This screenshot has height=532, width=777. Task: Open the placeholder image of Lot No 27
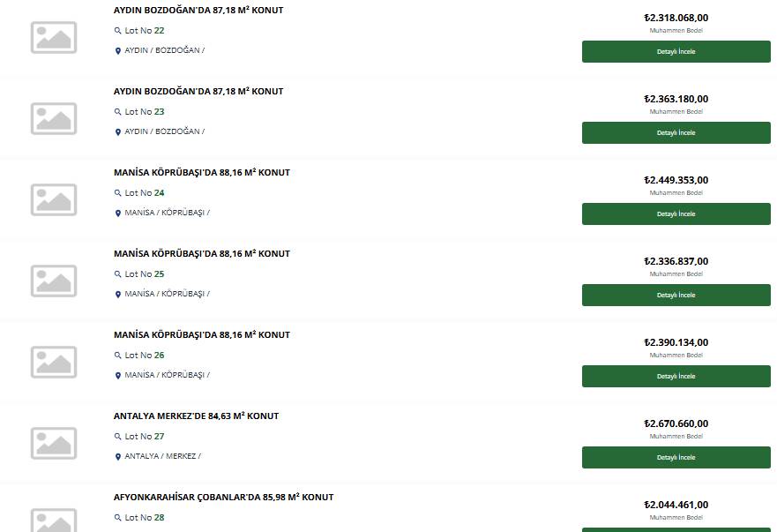click(x=54, y=443)
